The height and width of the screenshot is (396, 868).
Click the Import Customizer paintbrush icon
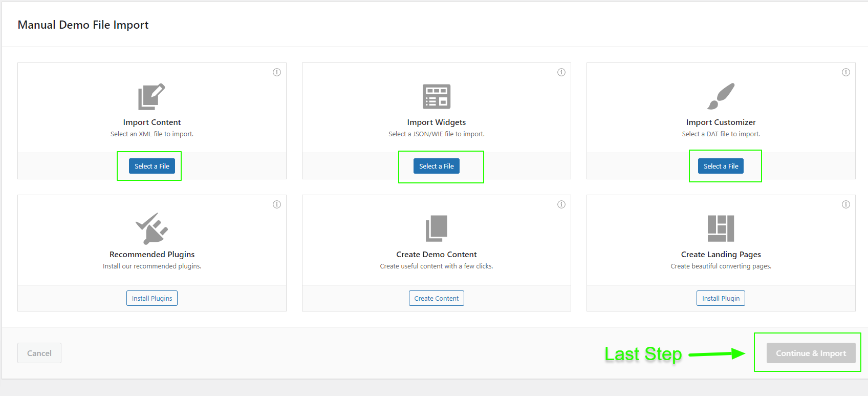(721, 96)
